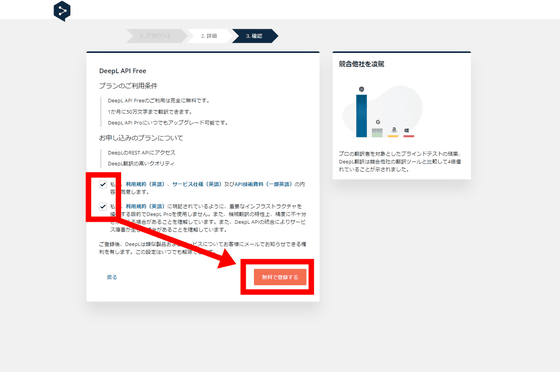This screenshot has width=560, height=372.
Task: Click the プランのご利用条件 heading
Action: (128, 86)
